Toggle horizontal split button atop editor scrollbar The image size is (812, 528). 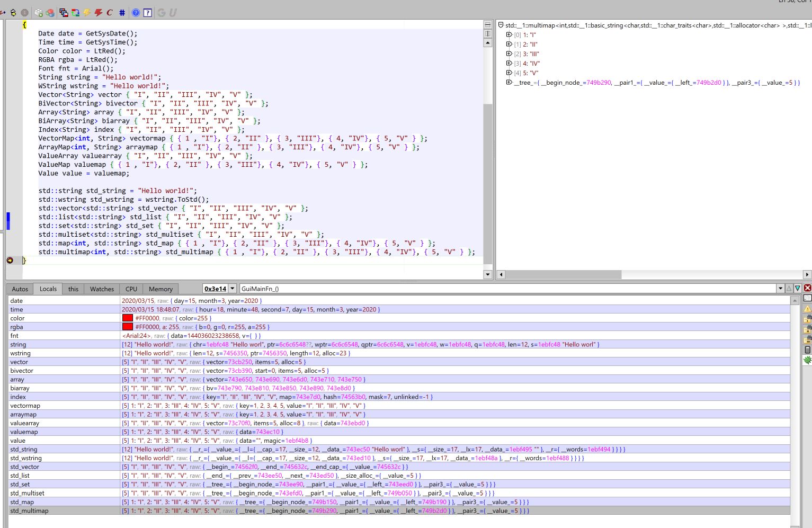click(488, 25)
